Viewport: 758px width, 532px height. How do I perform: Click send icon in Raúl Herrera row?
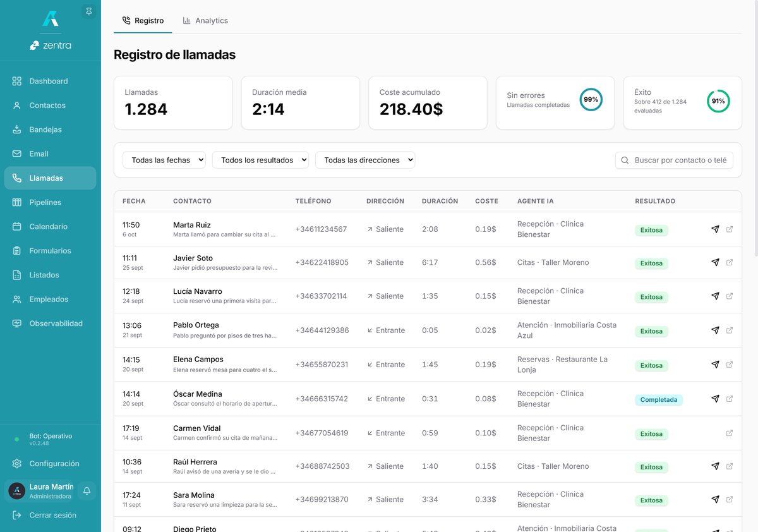point(715,466)
